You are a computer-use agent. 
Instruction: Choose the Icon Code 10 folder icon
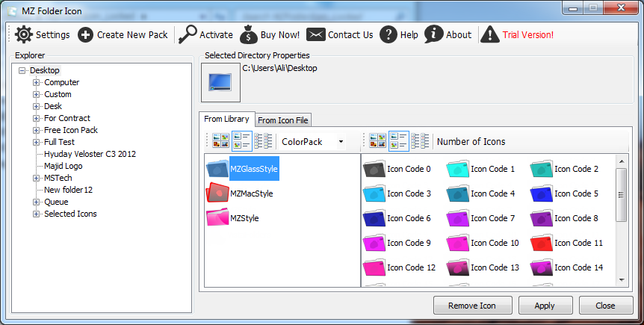coord(457,243)
